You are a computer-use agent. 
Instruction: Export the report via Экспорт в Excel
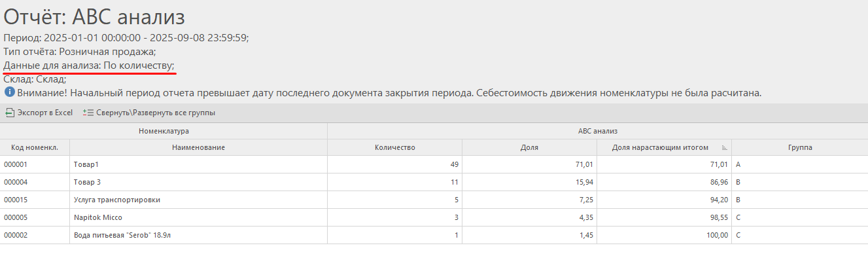pos(39,113)
